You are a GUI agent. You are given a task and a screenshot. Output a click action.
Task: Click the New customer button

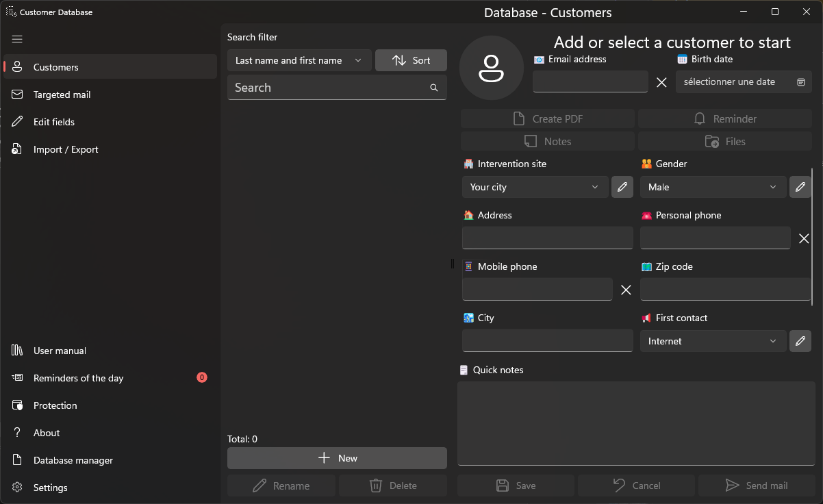point(337,458)
